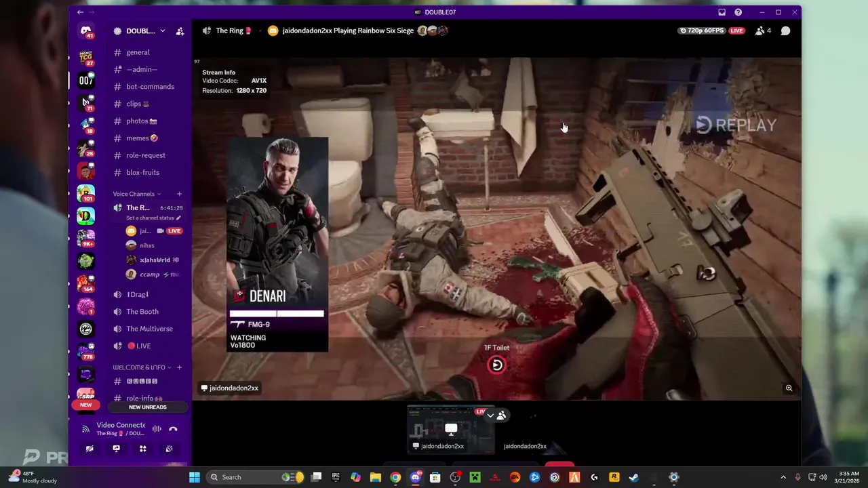Toggle the camera on in voice panel
The image size is (868, 488).
(x=90, y=449)
